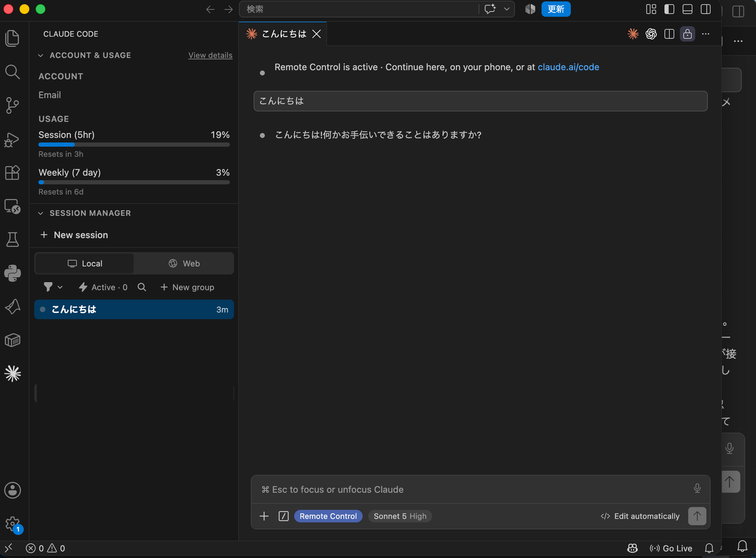This screenshot has width=756, height=558.
Task: Open the Testing flask view
Action: pos(13,240)
